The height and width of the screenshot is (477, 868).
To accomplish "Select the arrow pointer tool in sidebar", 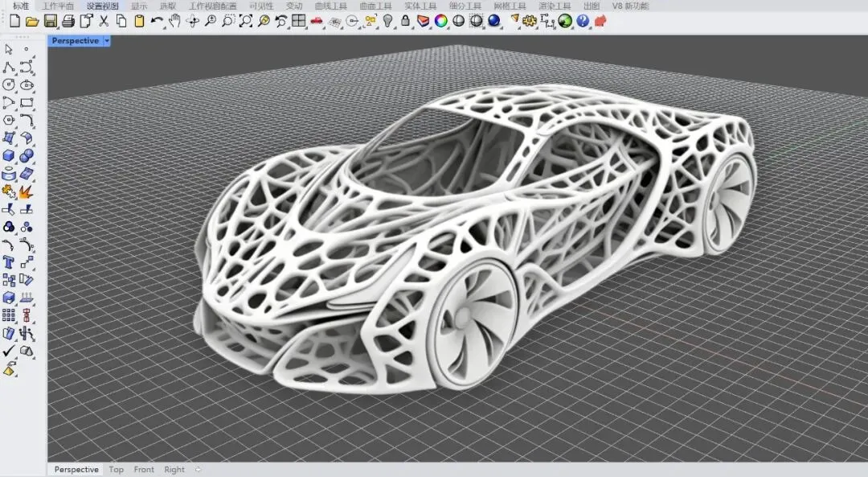I will point(9,49).
